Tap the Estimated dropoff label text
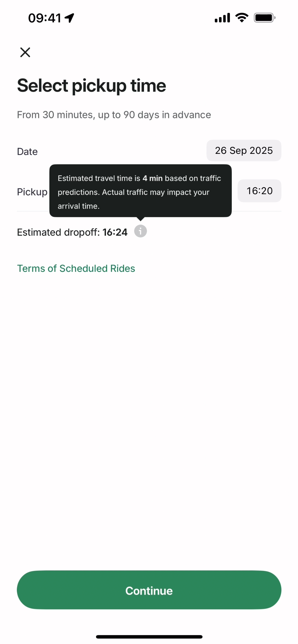This screenshot has width=298, height=644. (x=58, y=232)
